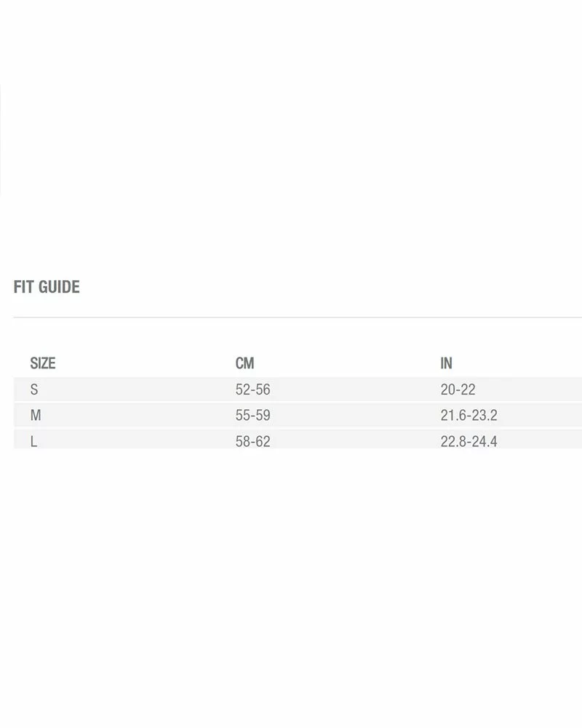Image resolution: width=582 pixels, height=728 pixels.
Task: Click the 22.8-24.4 inch value
Action: pos(469,441)
